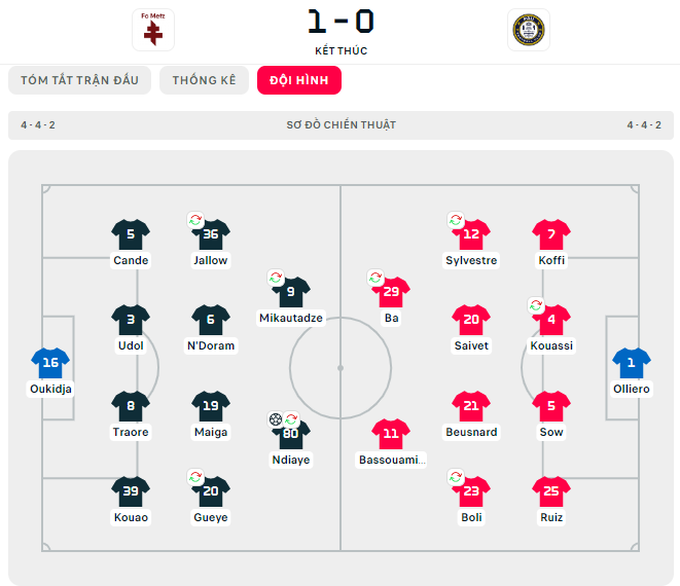
Task: Select goalkeeper Olliero's number 1 jersey
Action: tap(631, 363)
